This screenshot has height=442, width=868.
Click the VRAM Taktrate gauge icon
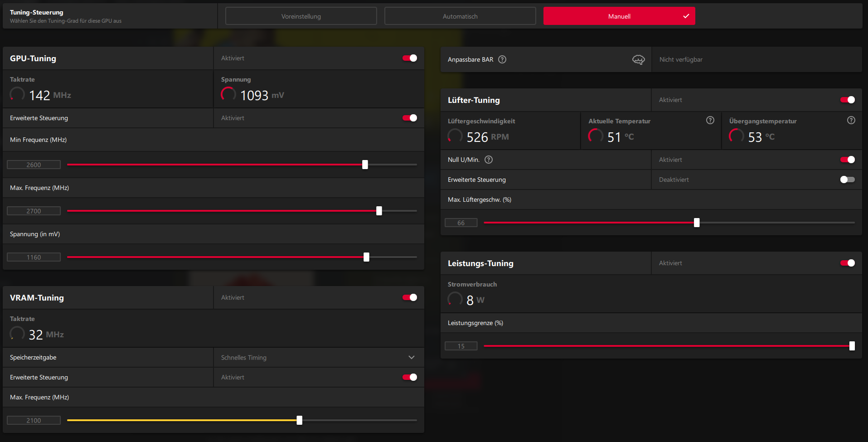[x=17, y=334]
